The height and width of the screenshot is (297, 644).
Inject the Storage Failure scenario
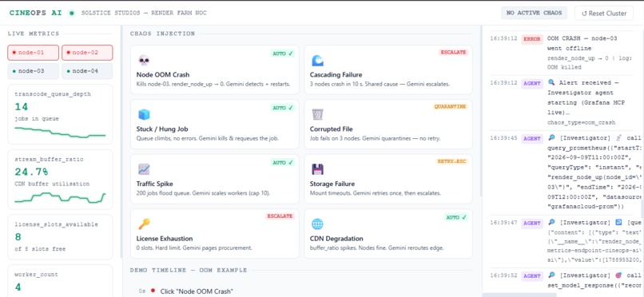pyautogui.click(x=388, y=179)
